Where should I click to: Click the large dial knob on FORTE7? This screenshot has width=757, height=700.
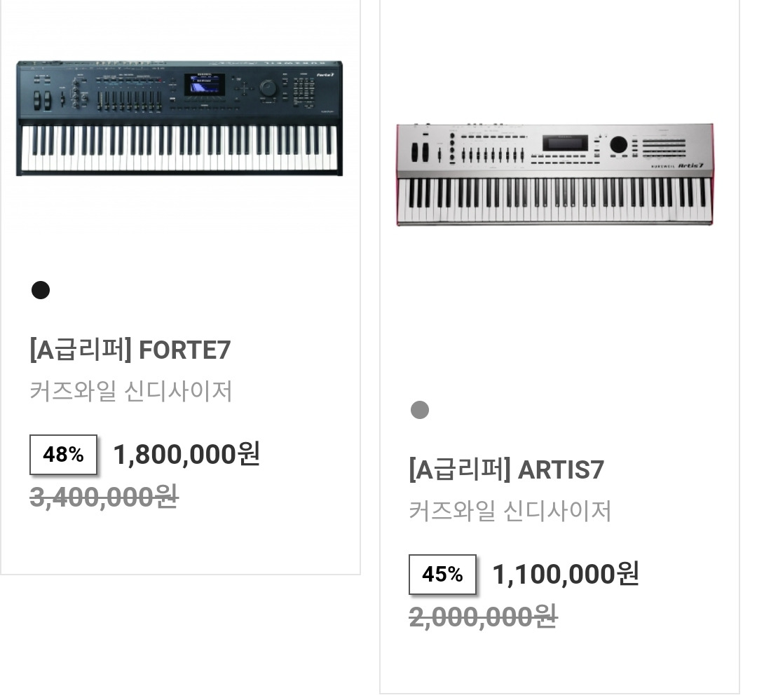pos(268,88)
